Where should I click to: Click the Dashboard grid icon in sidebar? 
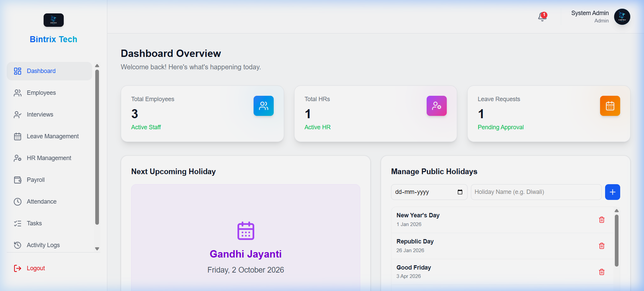pyautogui.click(x=17, y=71)
